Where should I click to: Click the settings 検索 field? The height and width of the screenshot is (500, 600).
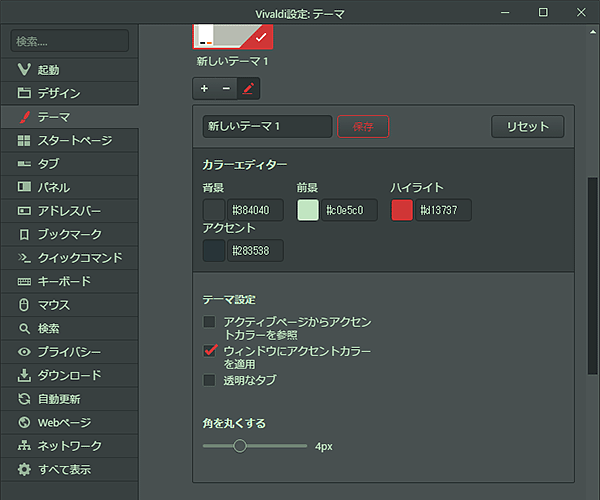pos(70,41)
